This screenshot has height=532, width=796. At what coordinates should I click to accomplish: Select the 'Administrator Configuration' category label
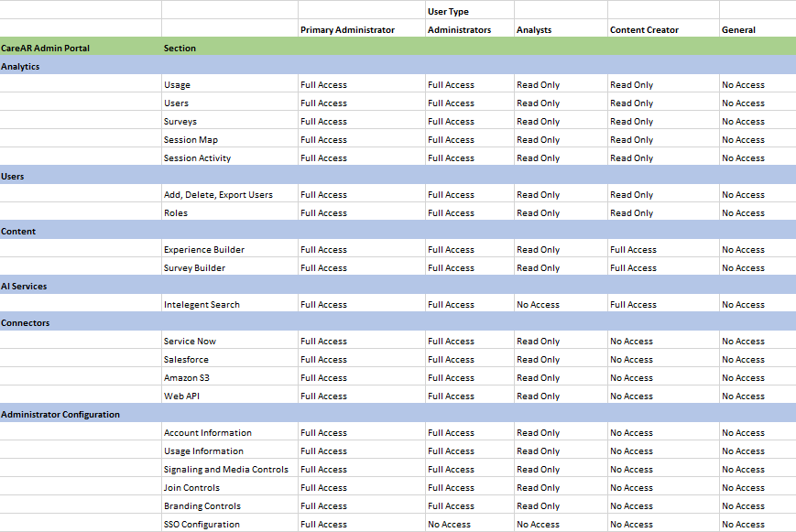tap(60, 415)
